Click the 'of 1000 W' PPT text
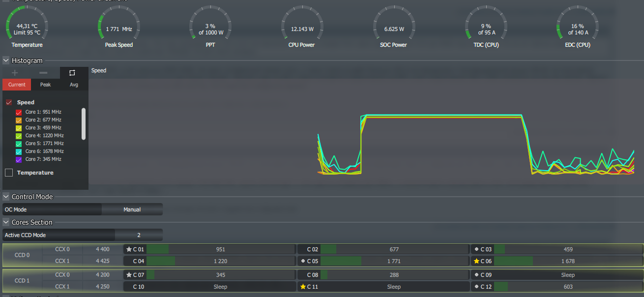644x297 pixels. coord(211,32)
